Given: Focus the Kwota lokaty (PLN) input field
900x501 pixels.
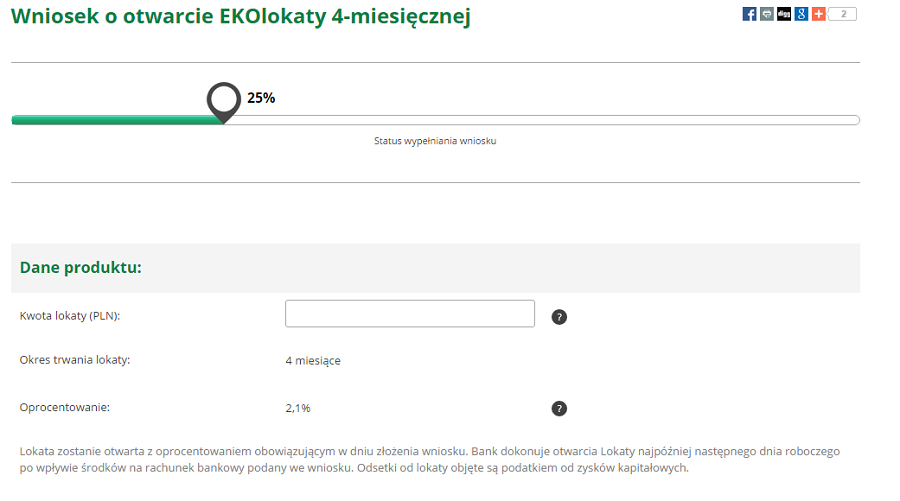Looking at the screenshot, I should click(x=410, y=313).
